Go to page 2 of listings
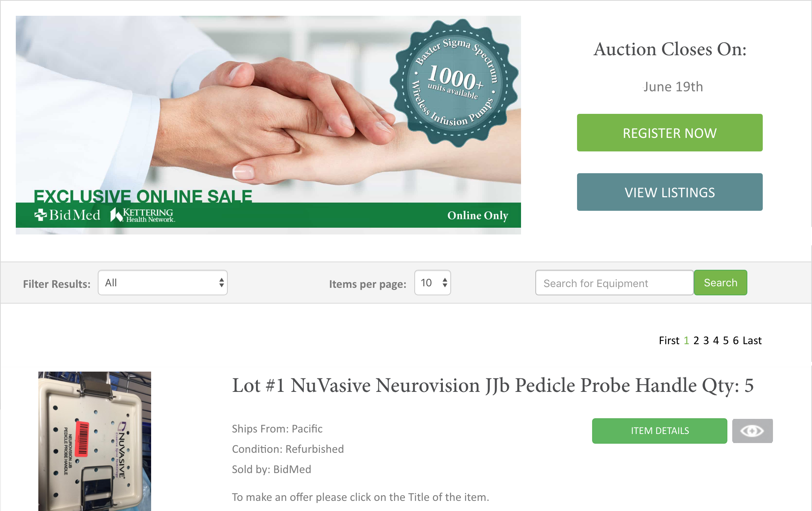Viewport: 812px width, 511px height. pos(696,340)
